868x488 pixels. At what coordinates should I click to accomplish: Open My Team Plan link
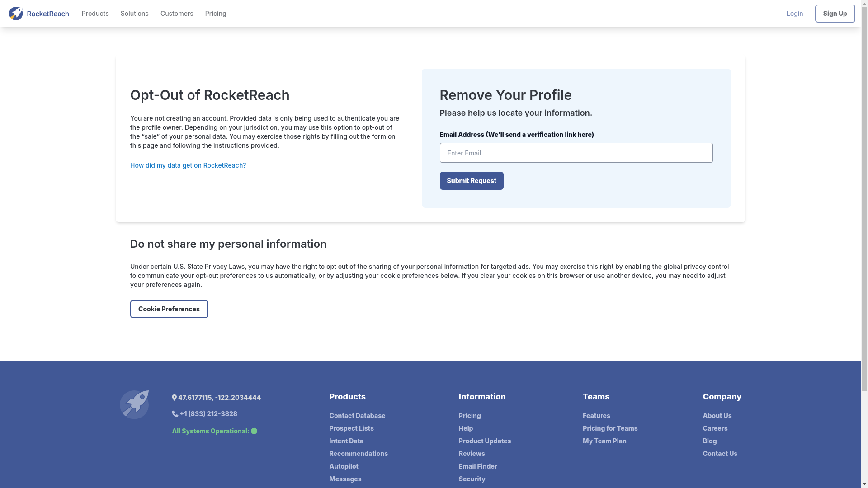point(604,441)
